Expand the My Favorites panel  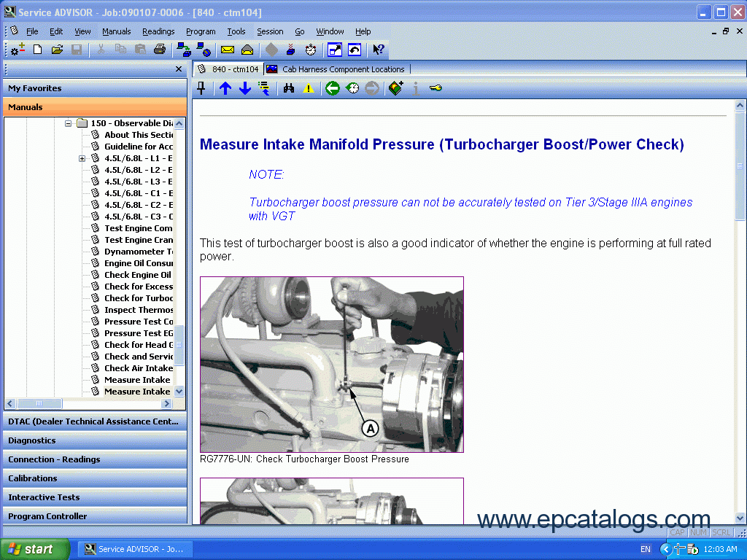coord(95,88)
